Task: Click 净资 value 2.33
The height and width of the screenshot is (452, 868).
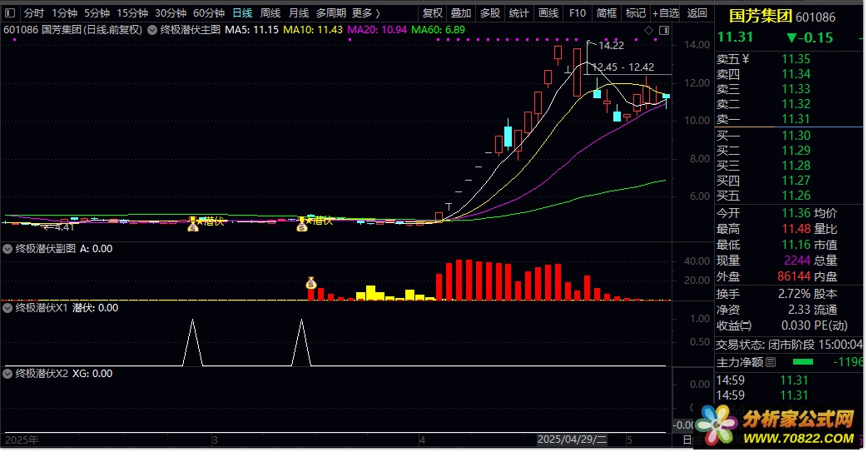Action: coord(800,310)
